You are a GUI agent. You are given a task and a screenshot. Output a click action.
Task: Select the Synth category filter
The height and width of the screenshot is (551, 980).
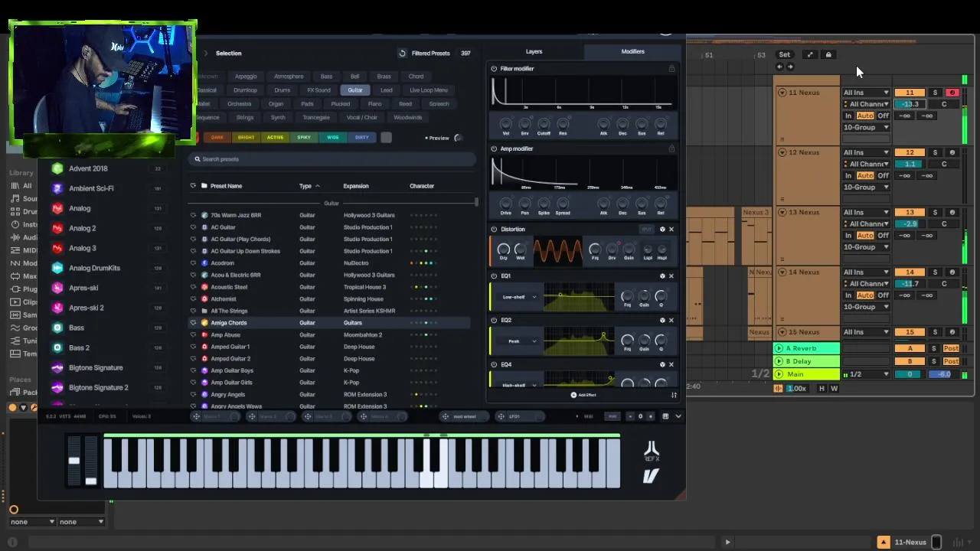[x=278, y=118]
